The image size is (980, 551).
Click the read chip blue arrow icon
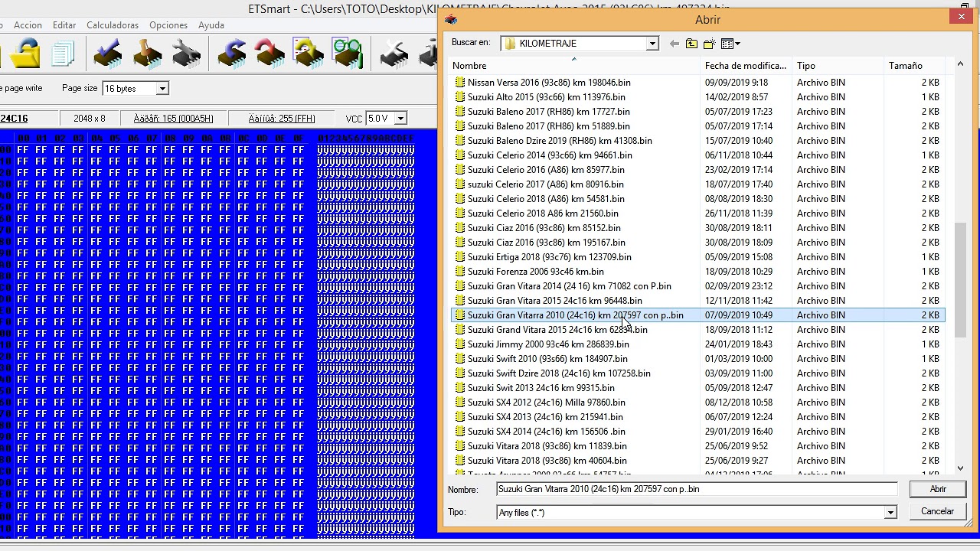(x=232, y=54)
